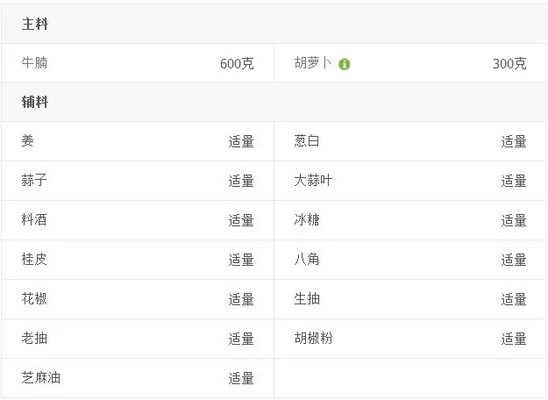Select the 芝麻油 ingredient
The height and width of the screenshot is (400, 548).
click(41, 378)
